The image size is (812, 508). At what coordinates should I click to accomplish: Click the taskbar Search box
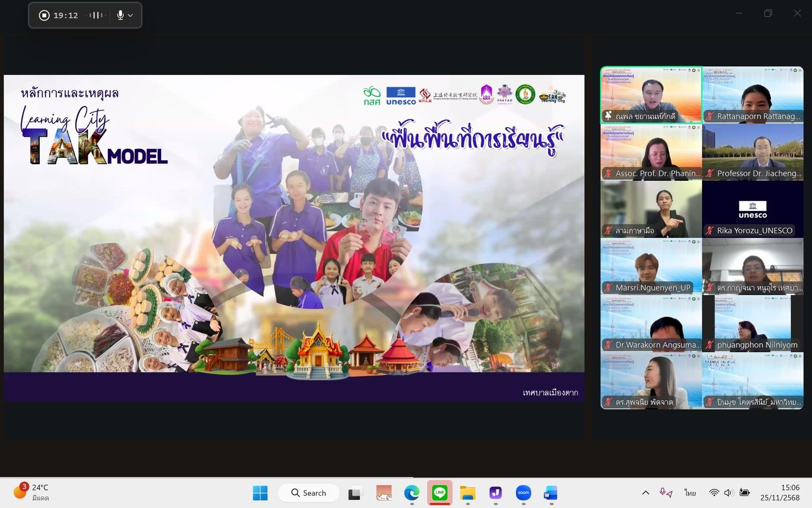(x=309, y=493)
